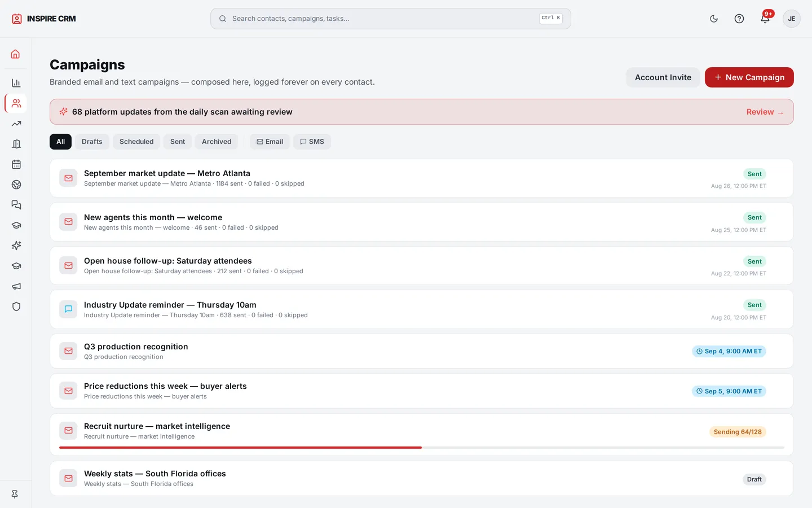This screenshot has width=812, height=508.
Task: Switch to the Scheduled filter tab
Action: point(136,142)
